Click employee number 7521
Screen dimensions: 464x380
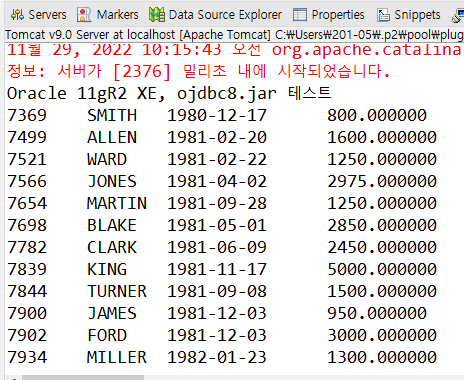coord(27,159)
